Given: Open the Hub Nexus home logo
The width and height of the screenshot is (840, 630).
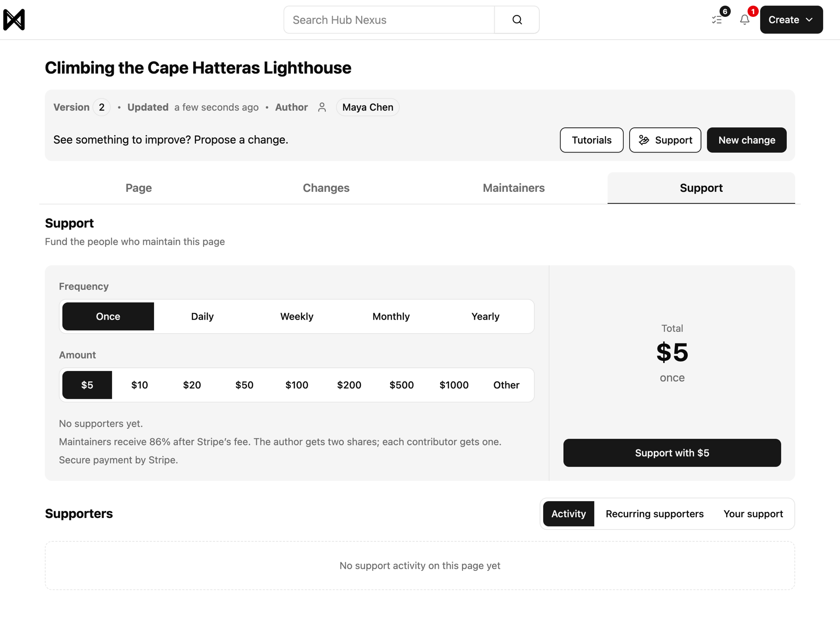Looking at the screenshot, I should (14, 20).
